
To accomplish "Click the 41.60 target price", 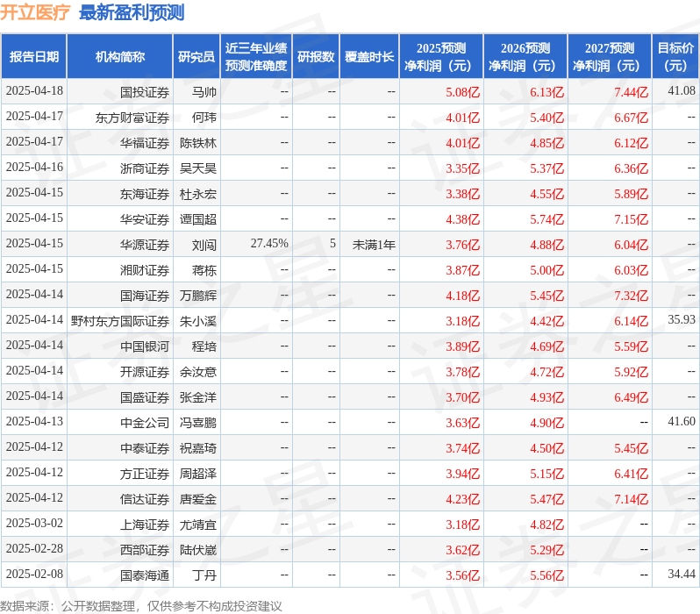I will tap(682, 422).
